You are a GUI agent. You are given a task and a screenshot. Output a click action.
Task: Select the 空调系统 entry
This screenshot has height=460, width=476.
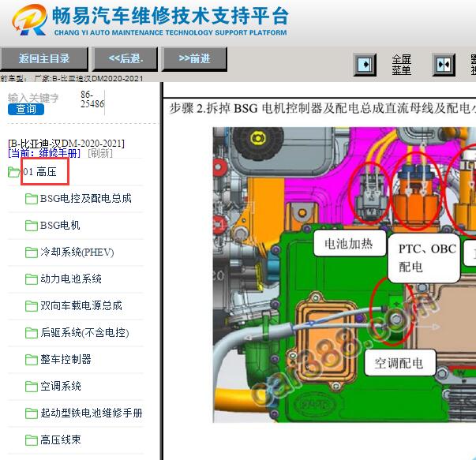click(61, 386)
